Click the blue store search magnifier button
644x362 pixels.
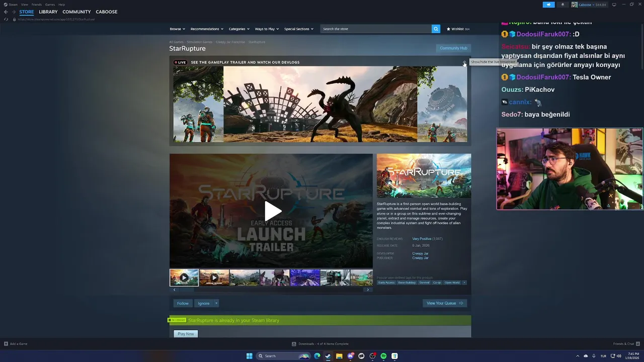coord(436,29)
